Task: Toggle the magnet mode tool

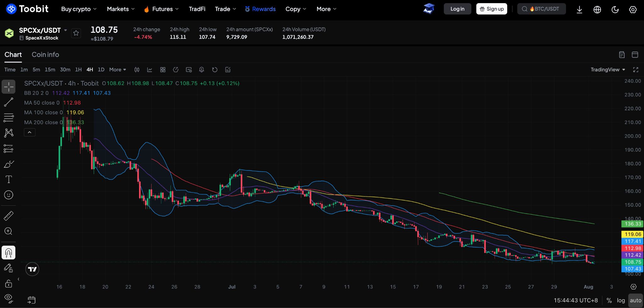Action: 8,253
